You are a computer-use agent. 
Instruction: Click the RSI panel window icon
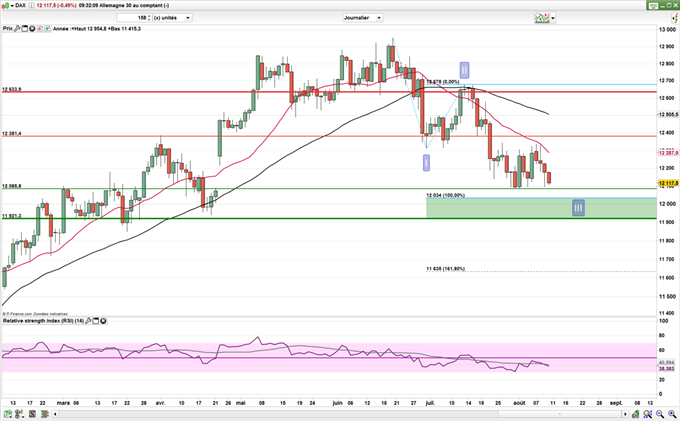pyautogui.click(x=96, y=321)
